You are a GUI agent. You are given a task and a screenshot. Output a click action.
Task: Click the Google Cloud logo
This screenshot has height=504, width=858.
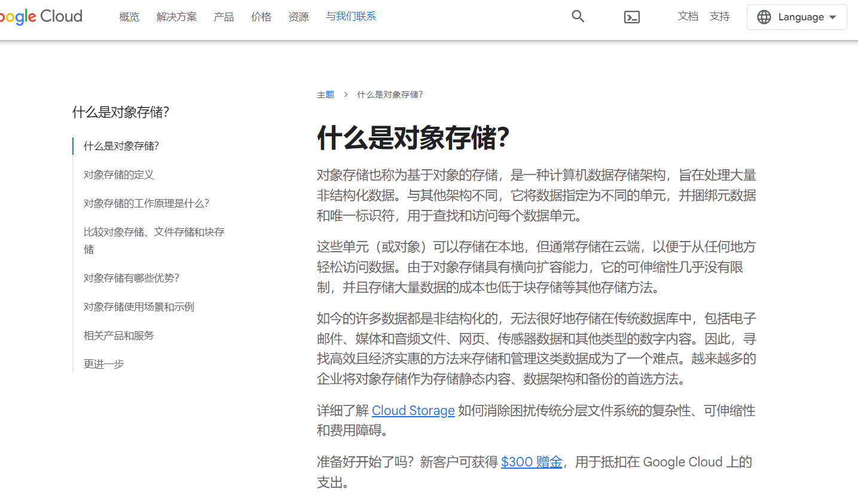click(41, 17)
